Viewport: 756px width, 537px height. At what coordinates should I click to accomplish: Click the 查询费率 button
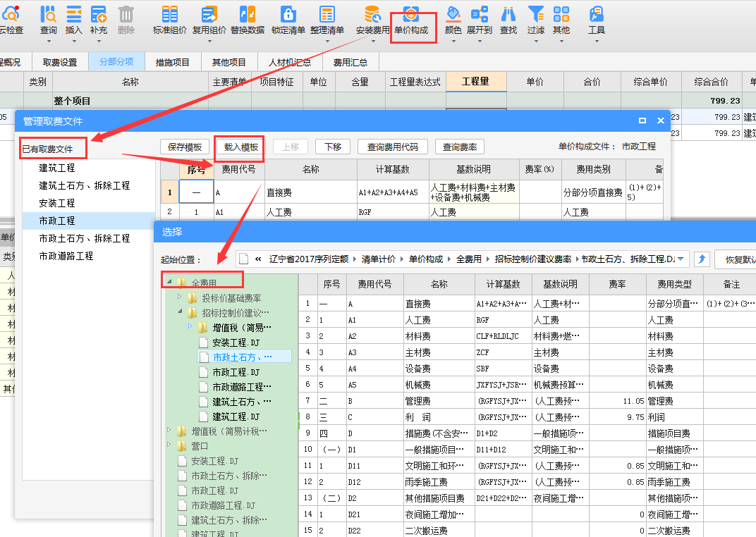[x=460, y=147]
